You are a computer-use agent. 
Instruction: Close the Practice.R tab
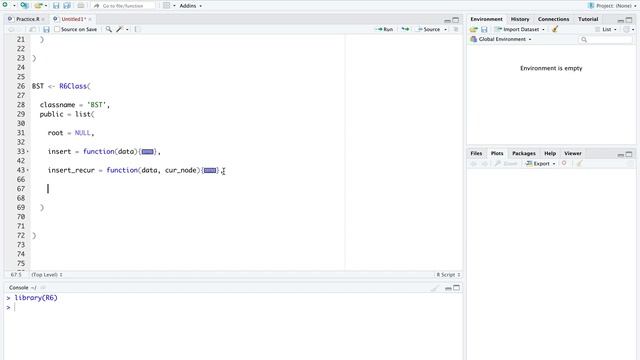coord(43,19)
